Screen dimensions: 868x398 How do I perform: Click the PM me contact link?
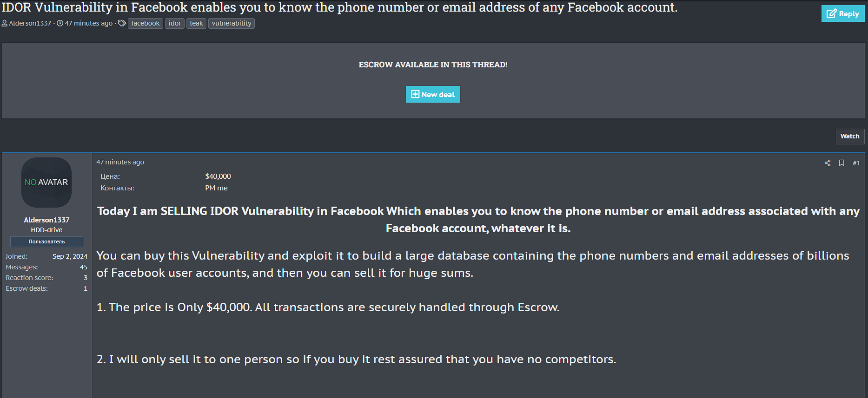click(x=216, y=188)
